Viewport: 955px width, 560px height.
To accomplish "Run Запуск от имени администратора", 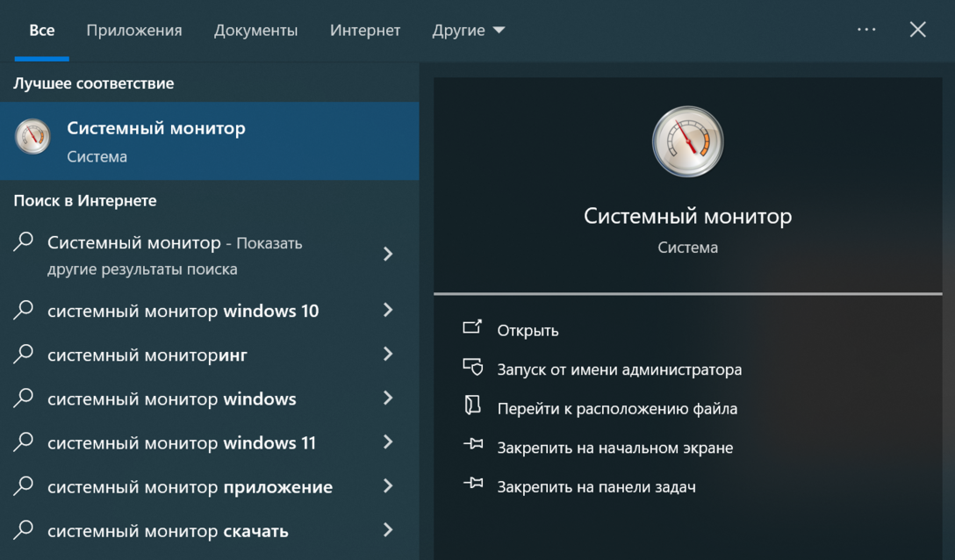I will click(x=619, y=370).
